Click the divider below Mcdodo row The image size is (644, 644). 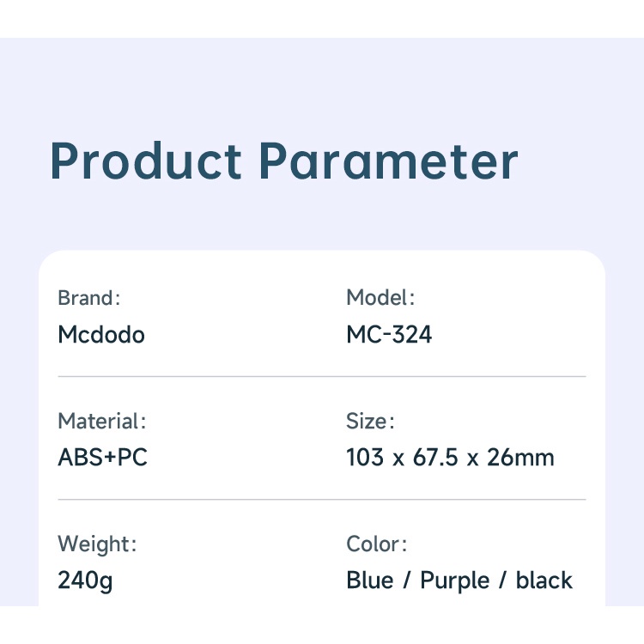pos(322,376)
